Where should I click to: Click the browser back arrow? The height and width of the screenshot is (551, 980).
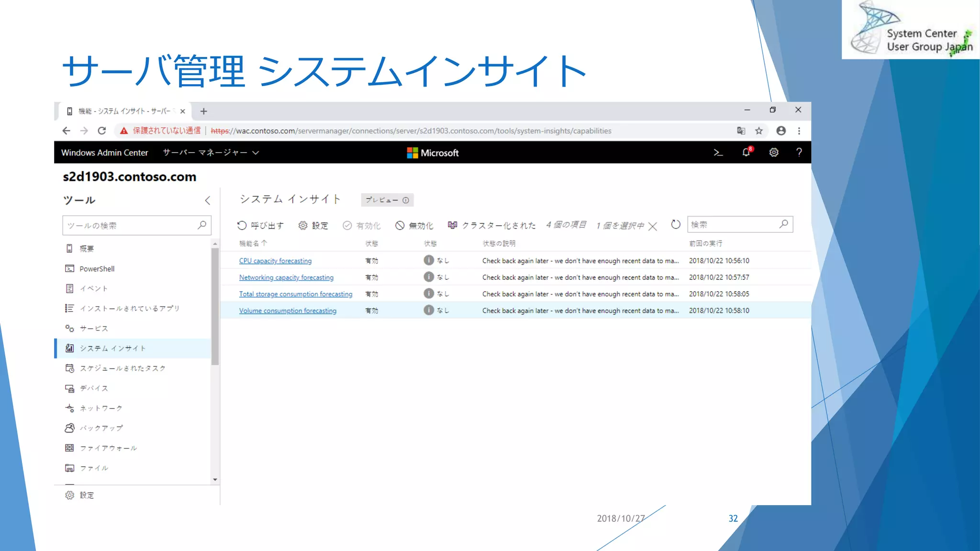[67, 131]
